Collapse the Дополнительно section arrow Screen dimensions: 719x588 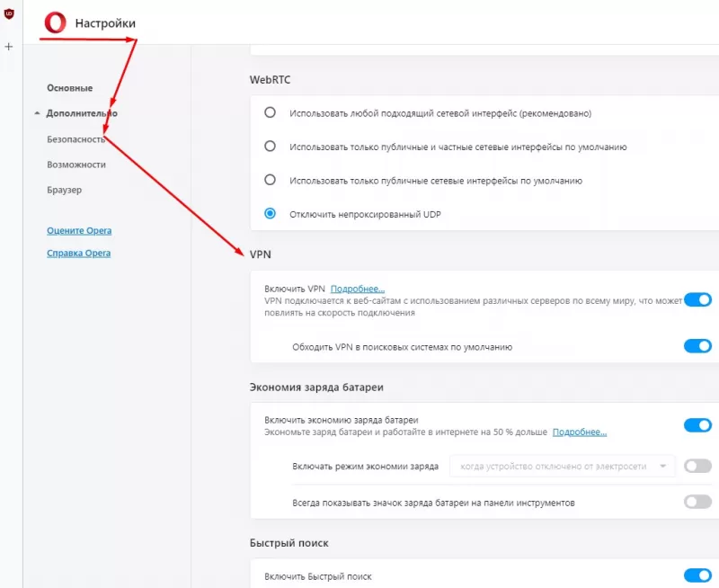coord(37,114)
